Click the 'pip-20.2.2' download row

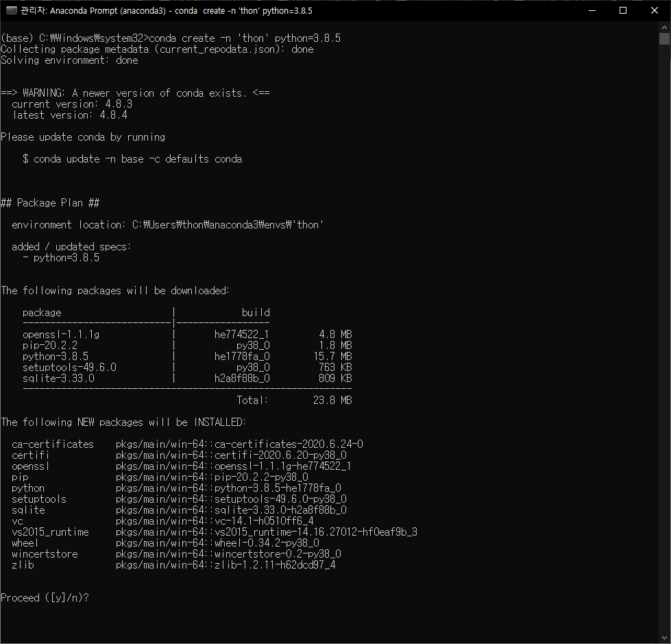[x=187, y=346]
